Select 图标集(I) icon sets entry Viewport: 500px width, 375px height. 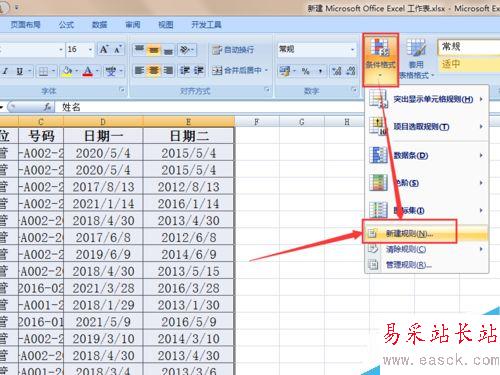(x=426, y=210)
